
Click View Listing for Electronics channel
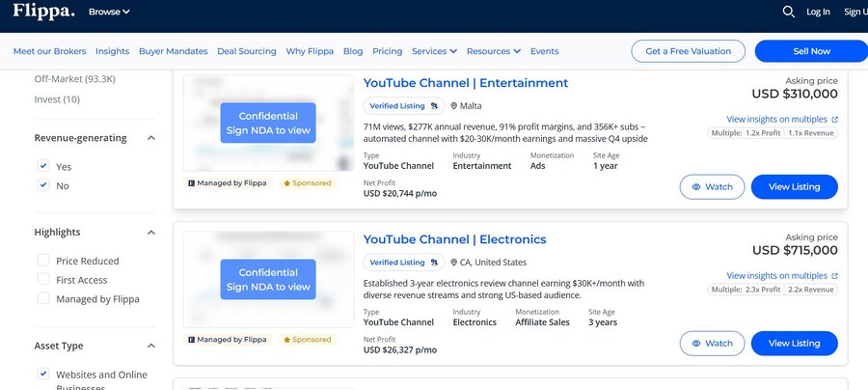(x=794, y=343)
